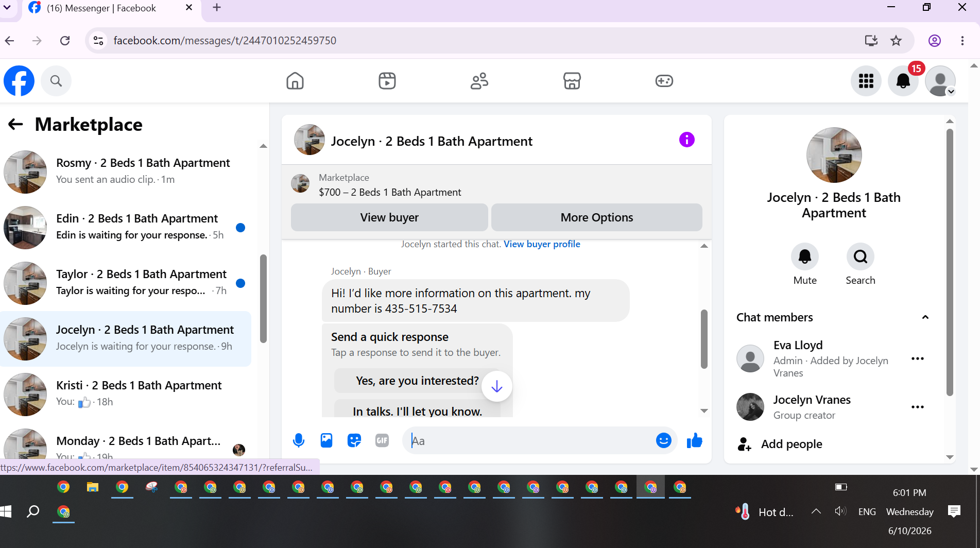Viewport: 980px width, 548px height.
Task: Open Rosmy's apartment conversation
Action: point(126,172)
